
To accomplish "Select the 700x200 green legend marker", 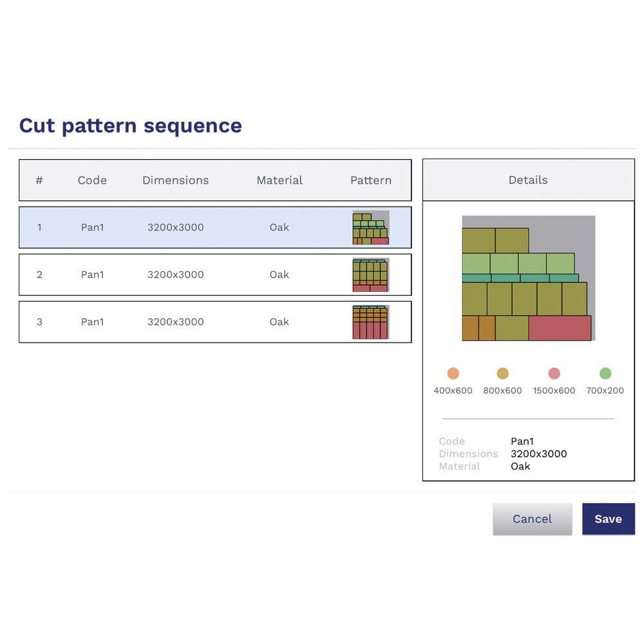I will pos(605,373).
